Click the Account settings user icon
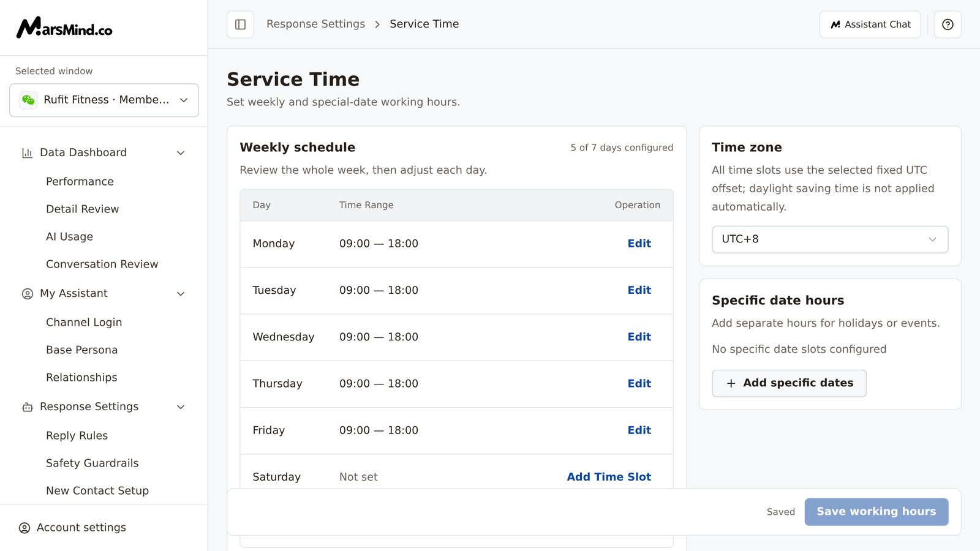The image size is (980, 551). 24,528
